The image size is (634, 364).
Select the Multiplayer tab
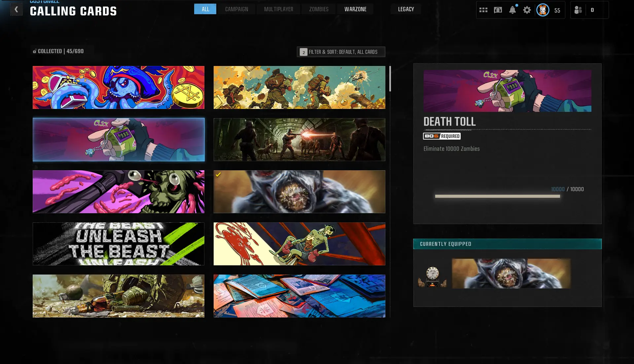tap(278, 9)
